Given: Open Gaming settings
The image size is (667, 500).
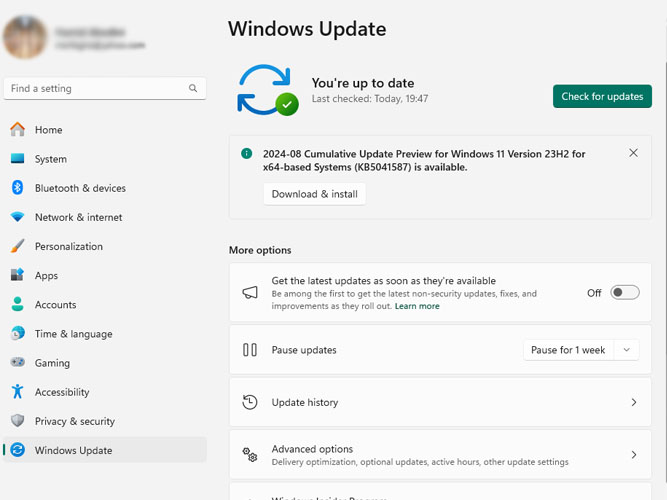Looking at the screenshot, I should 105,363.
